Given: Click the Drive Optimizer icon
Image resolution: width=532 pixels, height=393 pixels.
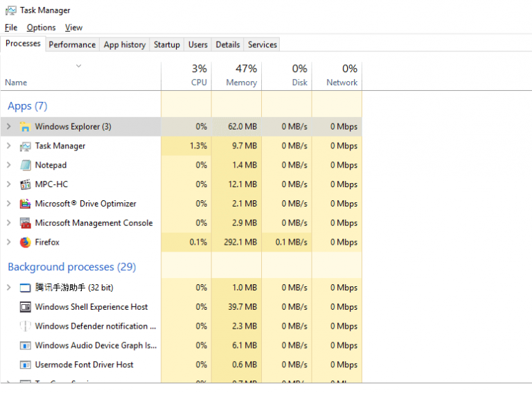Looking at the screenshot, I should pos(25,204).
